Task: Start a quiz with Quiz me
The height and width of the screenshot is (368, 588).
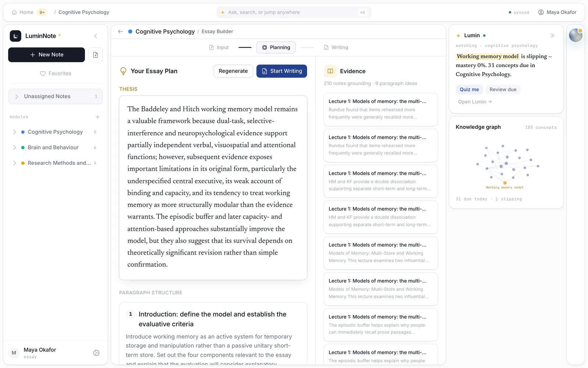Action: tap(469, 89)
